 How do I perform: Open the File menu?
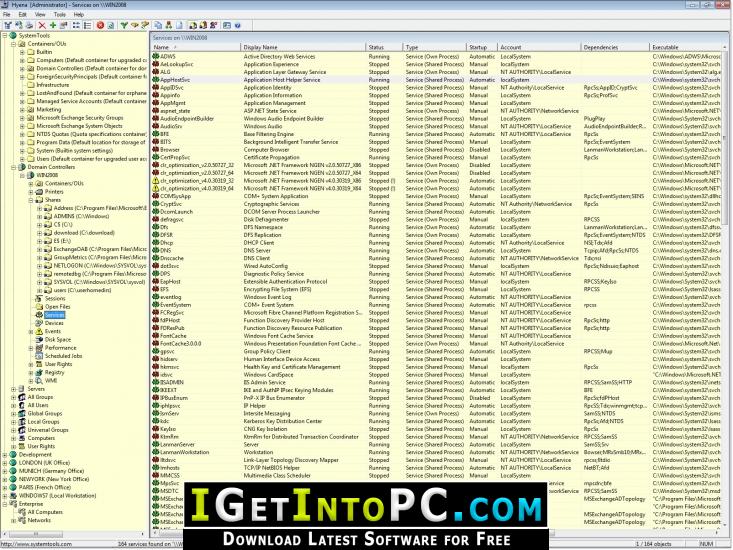pyautogui.click(x=7, y=15)
